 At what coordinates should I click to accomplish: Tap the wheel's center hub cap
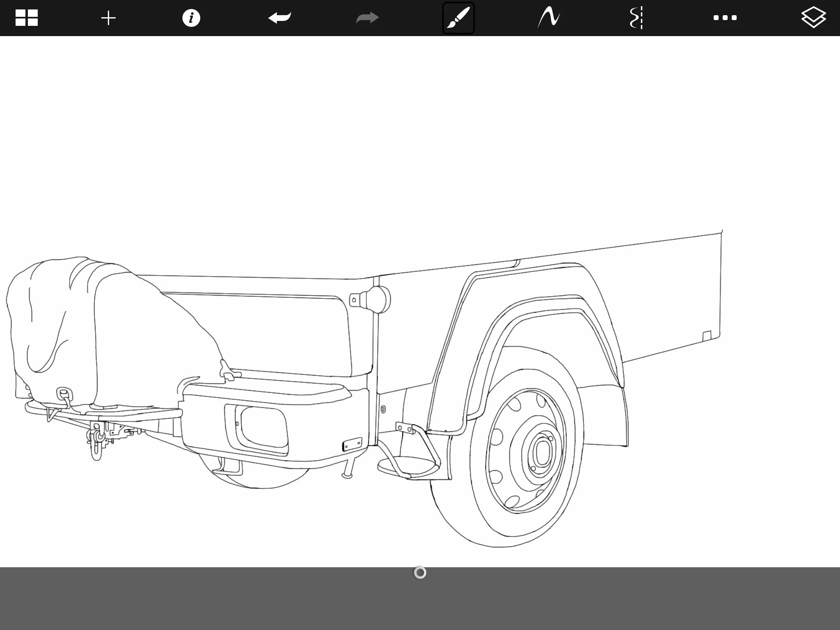coord(542,453)
